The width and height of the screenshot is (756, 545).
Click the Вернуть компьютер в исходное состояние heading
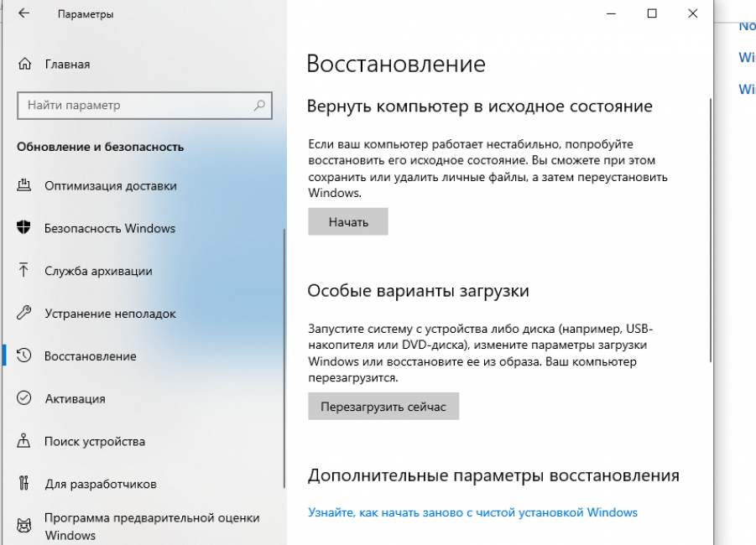click(480, 106)
